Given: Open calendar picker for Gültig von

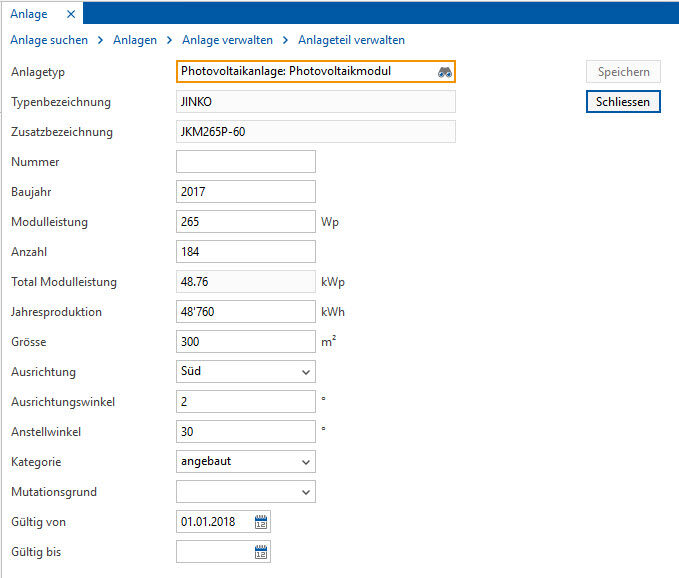Looking at the screenshot, I should click(x=261, y=522).
